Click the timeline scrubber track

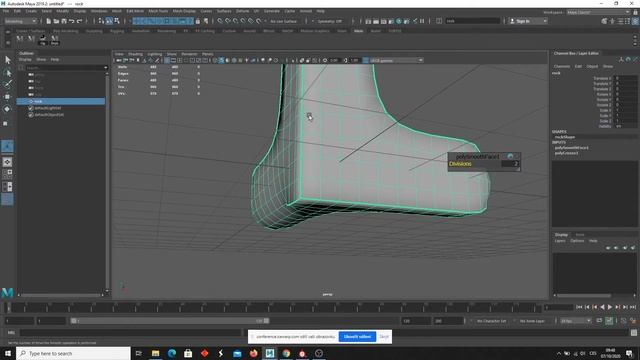tap(273, 307)
